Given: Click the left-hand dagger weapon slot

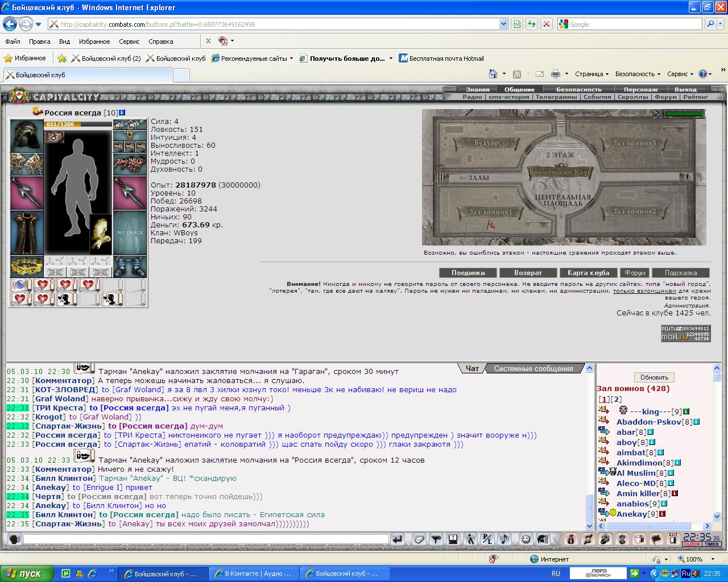Looking at the screenshot, I should (x=27, y=193).
